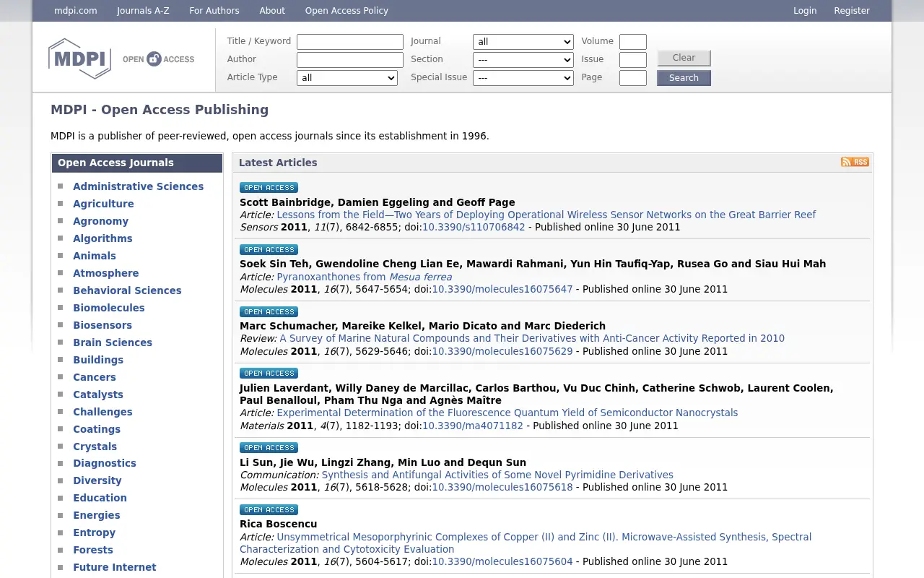Image resolution: width=924 pixels, height=578 pixels.
Task: Open the Section dropdown
Action: (523, 60)
